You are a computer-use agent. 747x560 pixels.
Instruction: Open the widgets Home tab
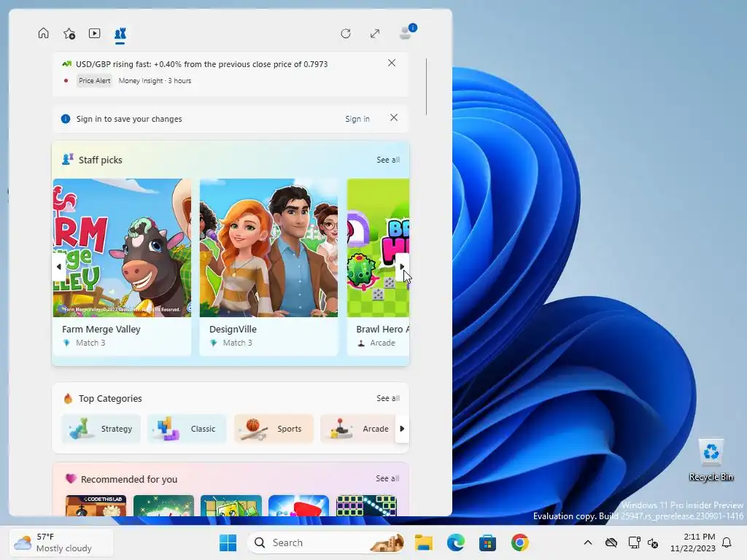click(x=43, y=34)
